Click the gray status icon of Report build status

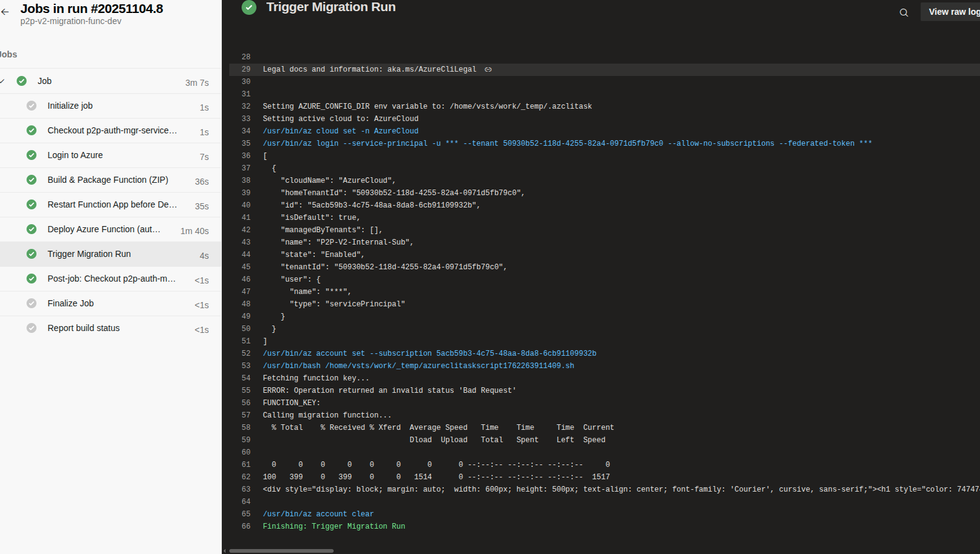pos(32,328)
